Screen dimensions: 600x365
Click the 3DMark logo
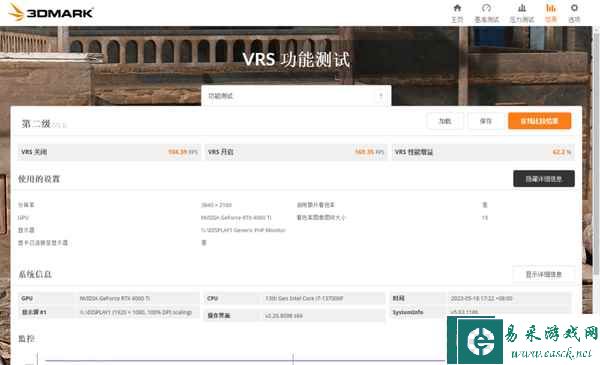(51, 12)
